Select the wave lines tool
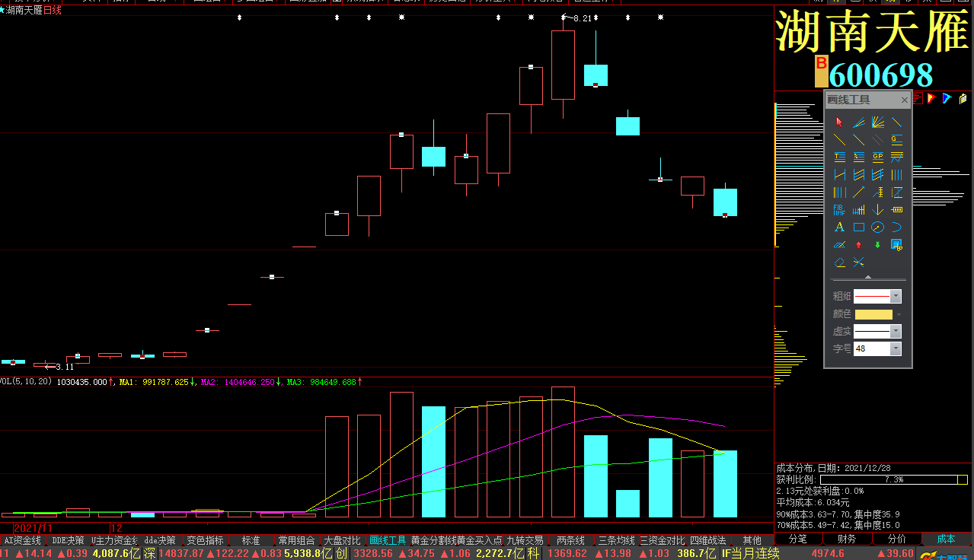 tap(897, 157)
